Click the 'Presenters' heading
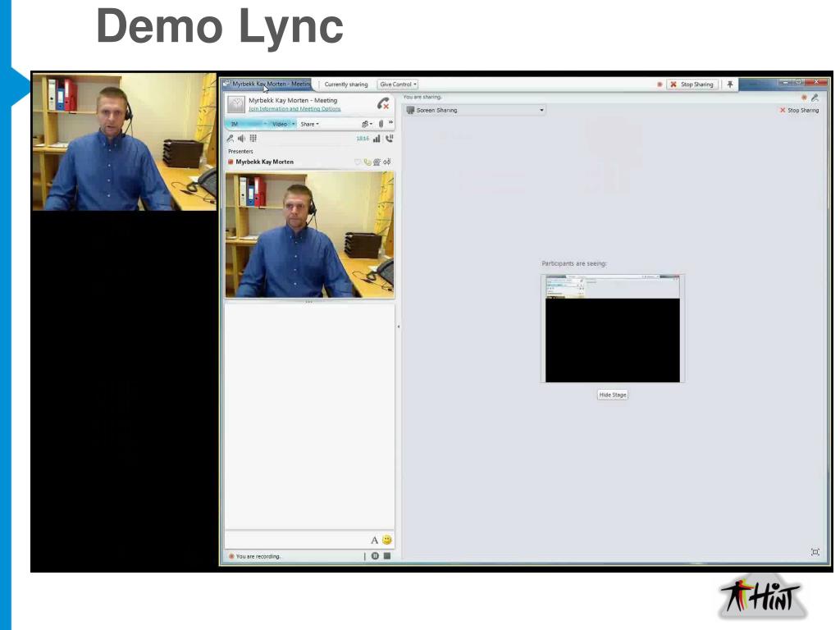Image resolution: width=840 pixels, height=630 pixels. tap(240, 152)
